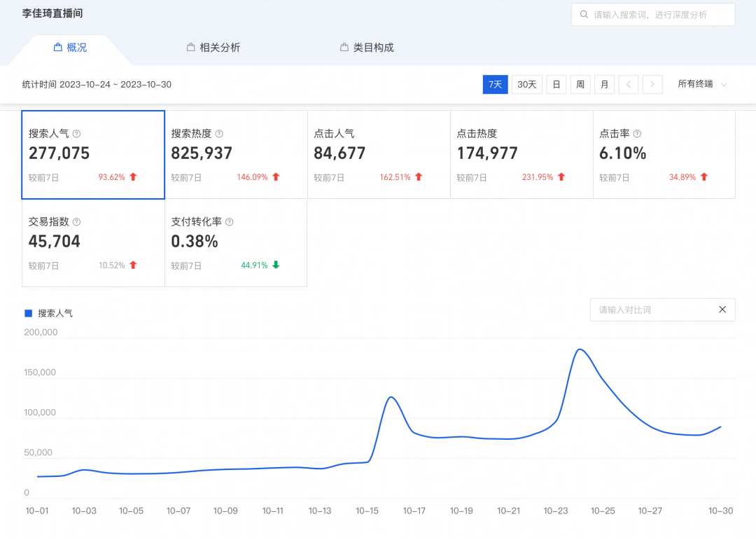The image size is (756, 540).
Task: Click the 10-15 axis date label
Action: pyautogui.click(x=367, y=511)
